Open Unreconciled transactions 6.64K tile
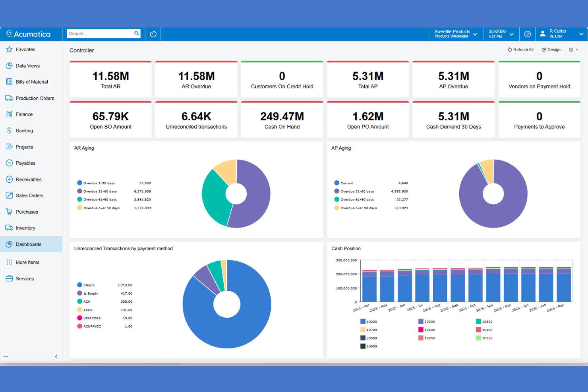Viewport: 588px width, 392px height. tap(196, 120)
